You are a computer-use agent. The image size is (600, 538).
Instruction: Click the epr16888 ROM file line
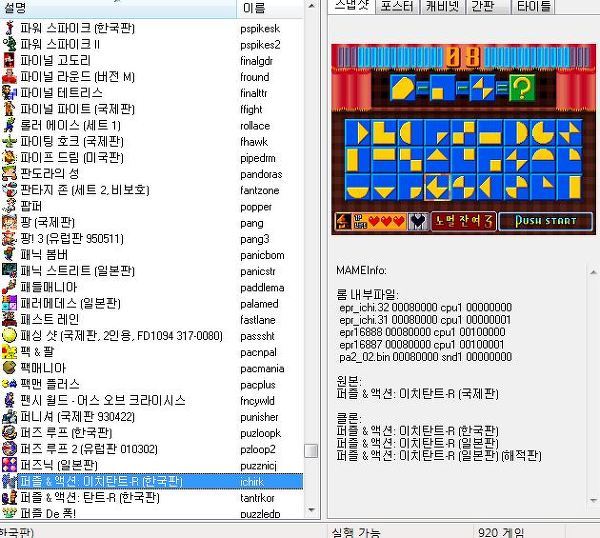click(422, 332)
